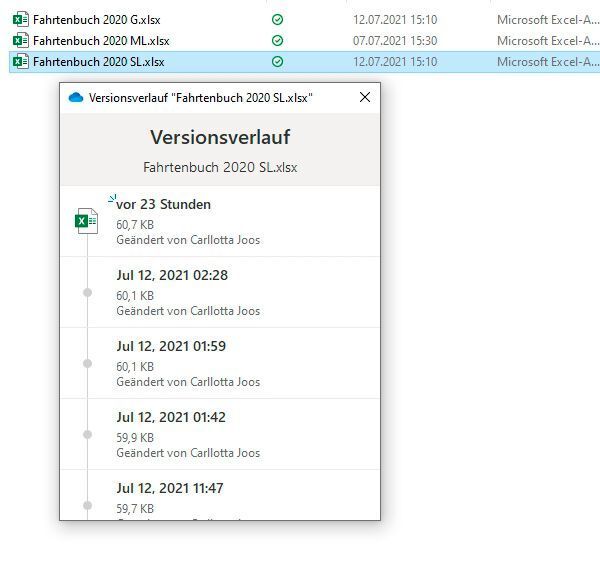Click sync status checkmark for Fahrtenbuch 2020 ML.xlsx

click(x=277, y=40)
